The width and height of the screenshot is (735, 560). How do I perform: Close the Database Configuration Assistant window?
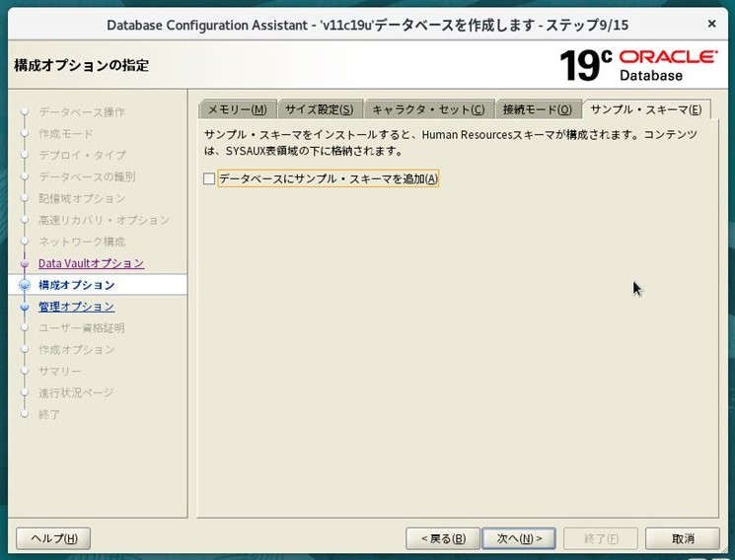(711, 24)
